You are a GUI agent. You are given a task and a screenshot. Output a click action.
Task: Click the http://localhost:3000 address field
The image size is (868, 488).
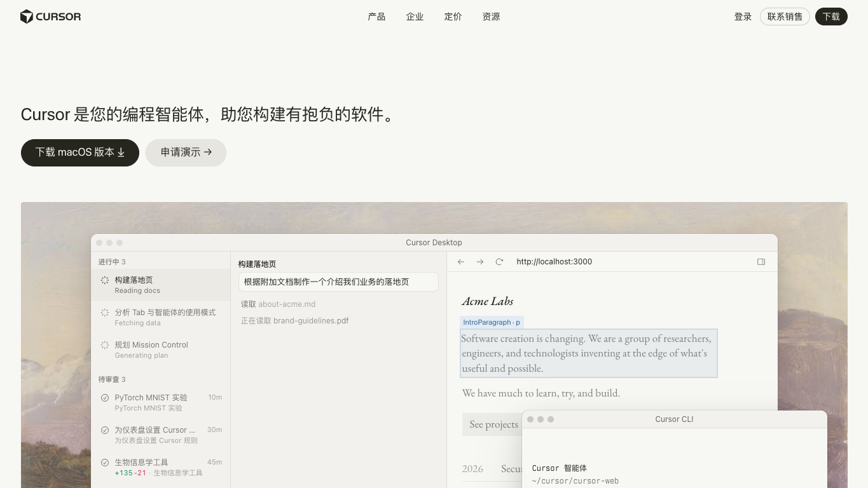[554, 262]
